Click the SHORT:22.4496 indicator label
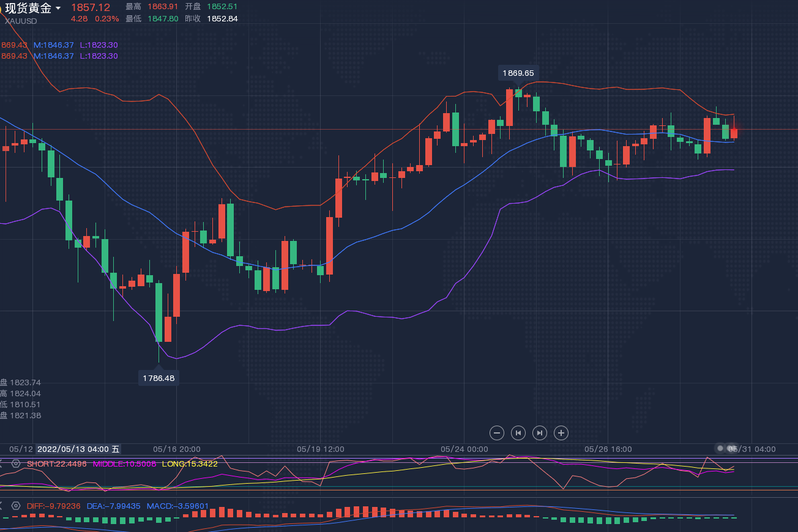This screenshot has height=532, width=798. pos(56,464)
